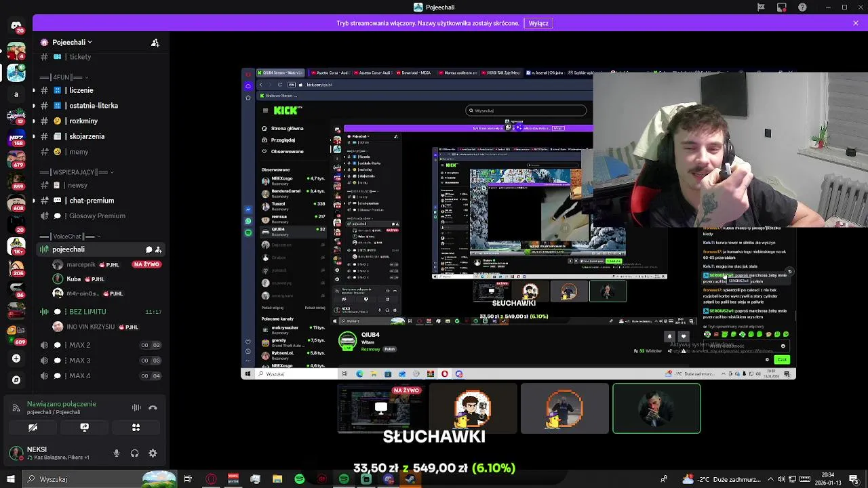868x488 pixels.
Task: Click the invite people icon beside Pojeechali
Action: point(155,43)
